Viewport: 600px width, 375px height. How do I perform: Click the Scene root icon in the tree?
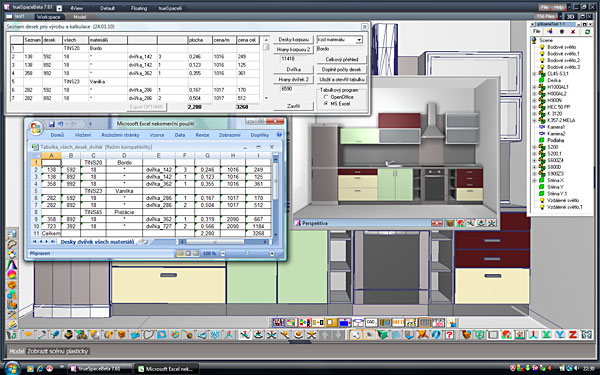(x=534, y=40)
